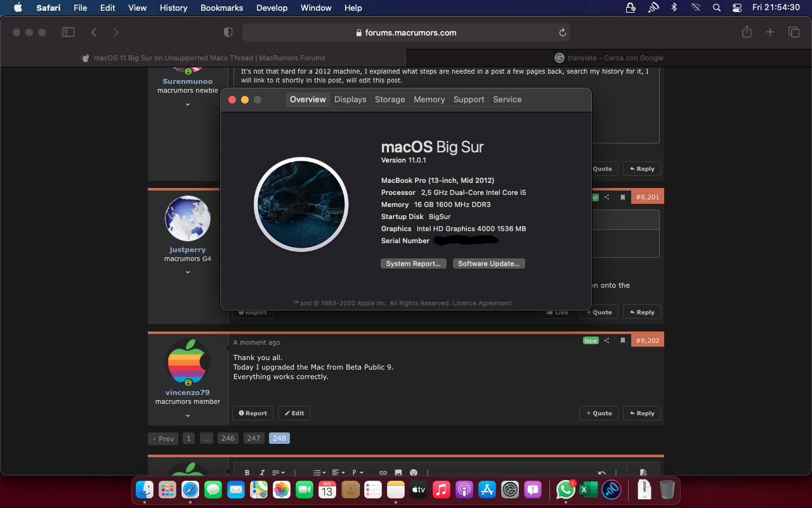This screenshot has width=812, height=508.
Task: Open Calendar app in the Dock
Action: click(327, 490)
